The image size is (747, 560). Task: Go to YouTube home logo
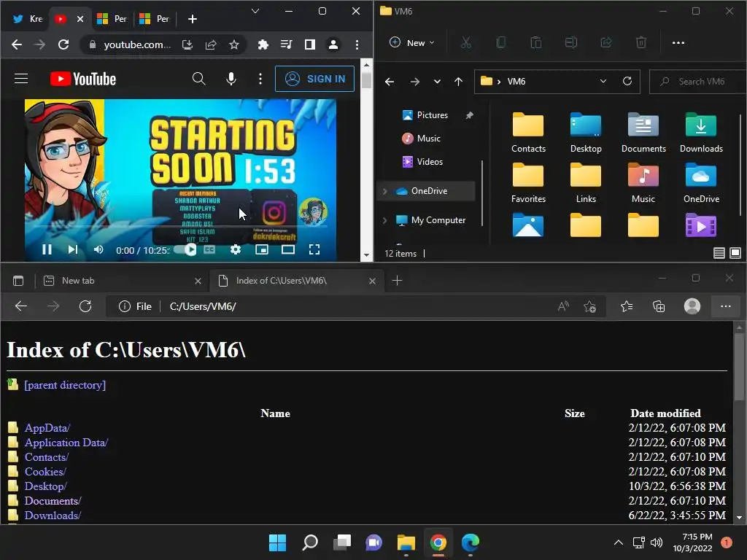coord(83,79)
